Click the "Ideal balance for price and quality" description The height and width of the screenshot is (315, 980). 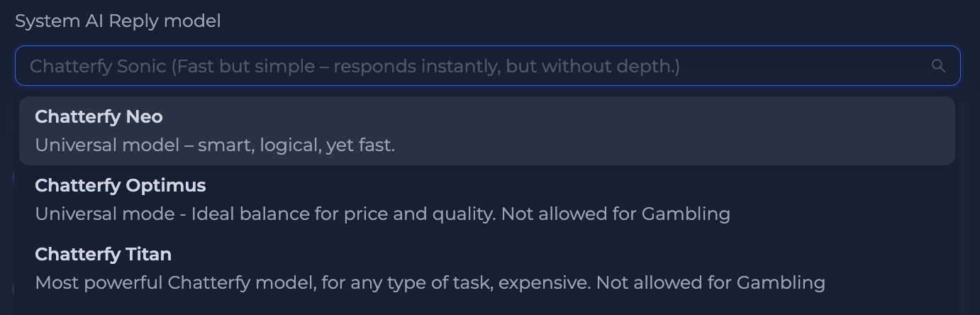[343, 214]
